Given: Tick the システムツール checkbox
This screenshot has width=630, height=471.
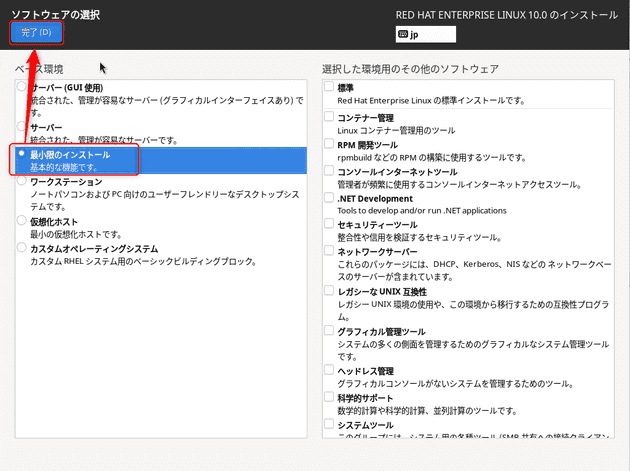Looking at the screenshot, I should pos(329,424).
